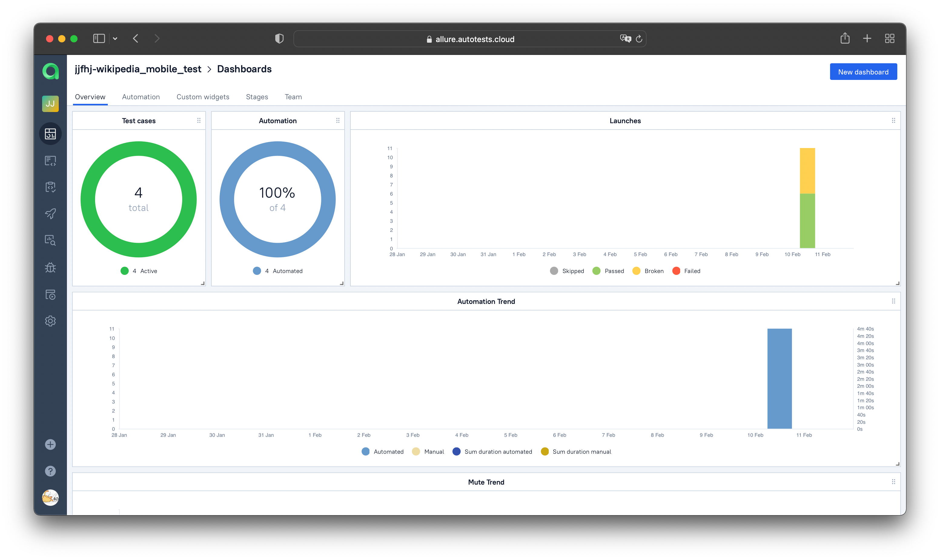Open the project Settings gear icon
Screen dimensions: 940x560
pyautogui.click(x=50, y=321)
